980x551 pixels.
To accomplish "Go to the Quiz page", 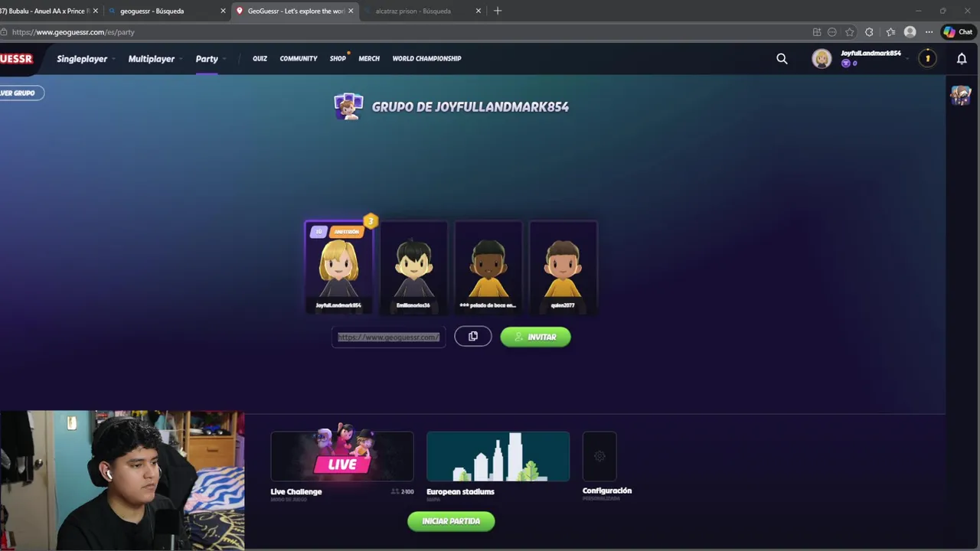I will (x=260, y=58).
